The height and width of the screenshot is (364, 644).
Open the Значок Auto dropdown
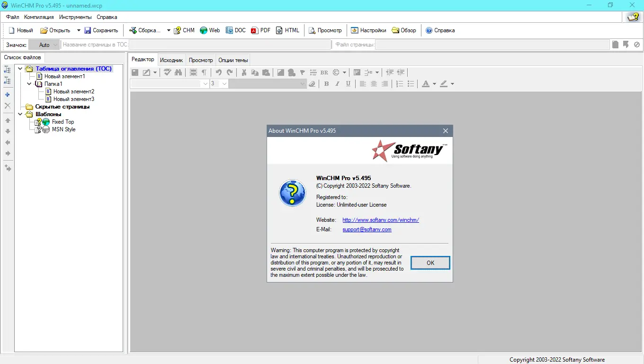coord(44,45)
